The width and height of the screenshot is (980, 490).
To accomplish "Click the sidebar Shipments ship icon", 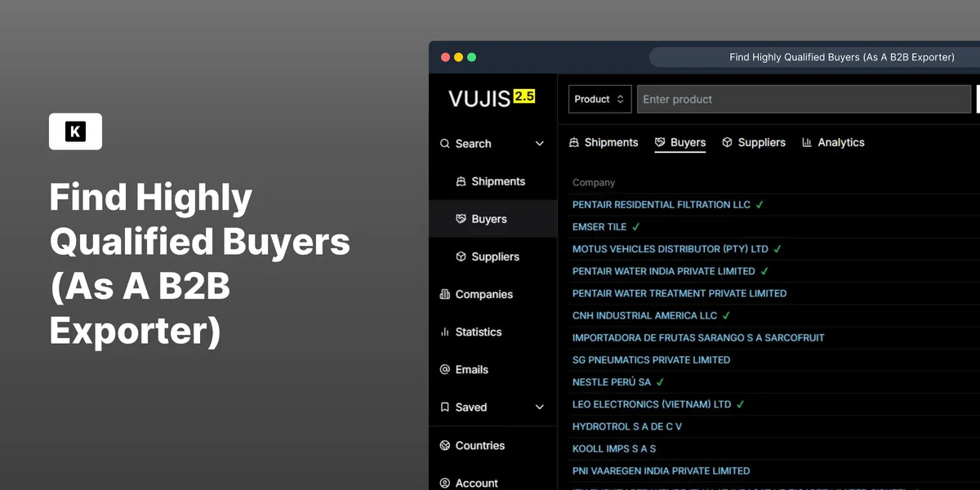I will pyautogui.click(x=461, y=181).
